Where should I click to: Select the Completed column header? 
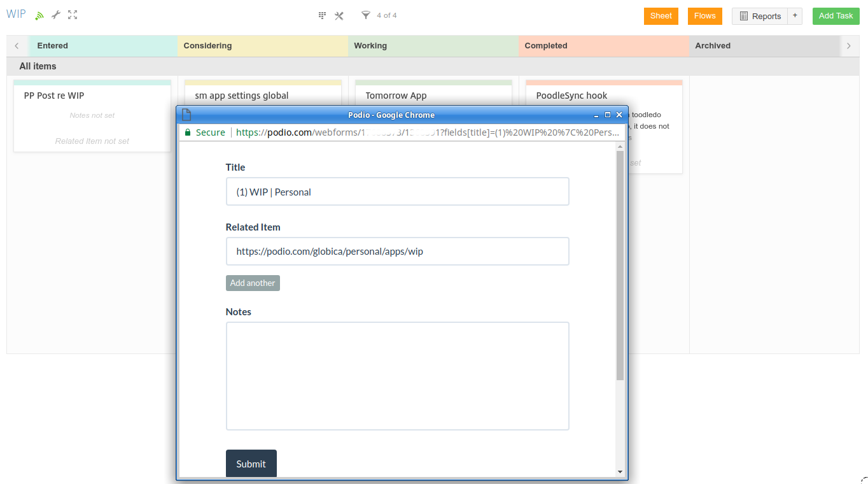click(x=604, y=46)
